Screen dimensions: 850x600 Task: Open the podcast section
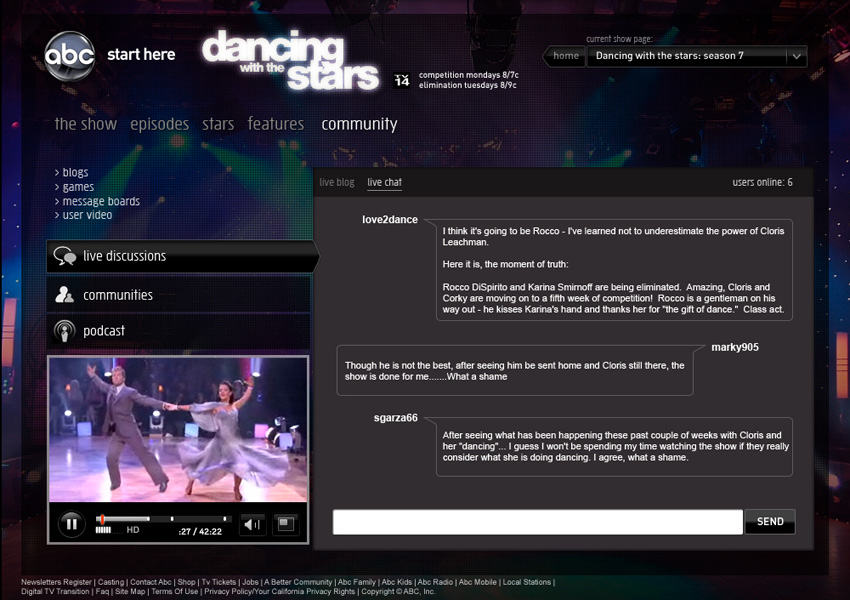[178, 331]
